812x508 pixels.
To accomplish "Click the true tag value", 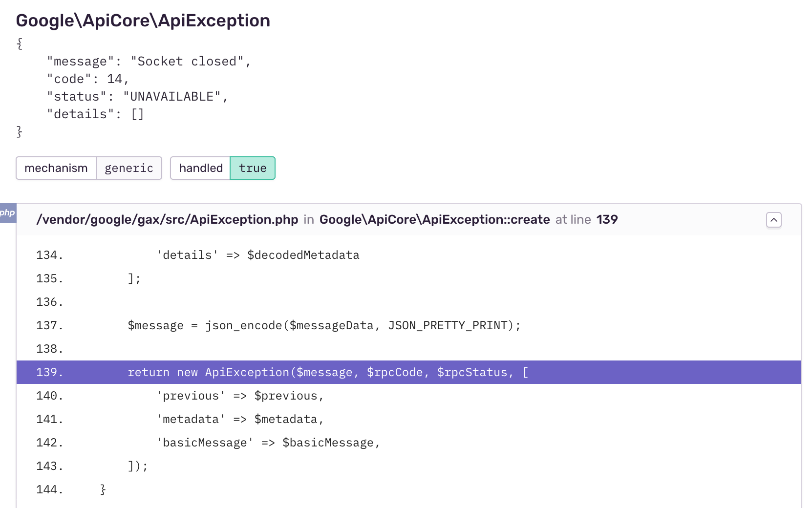I will pyautogui.click(x=253, y=168).
